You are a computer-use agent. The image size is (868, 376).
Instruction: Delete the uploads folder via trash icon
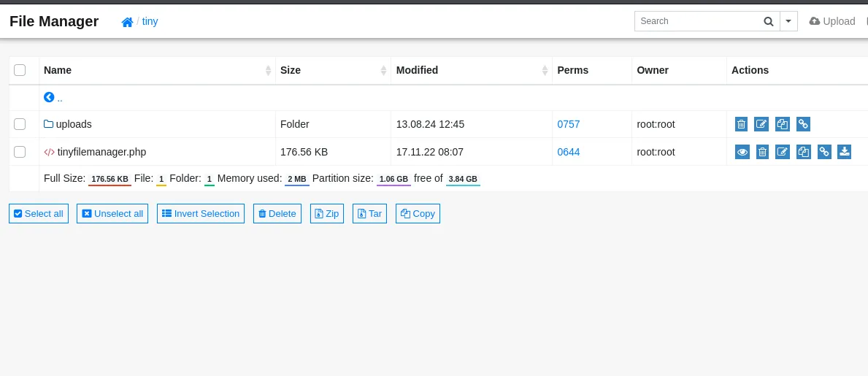[741, 124]
